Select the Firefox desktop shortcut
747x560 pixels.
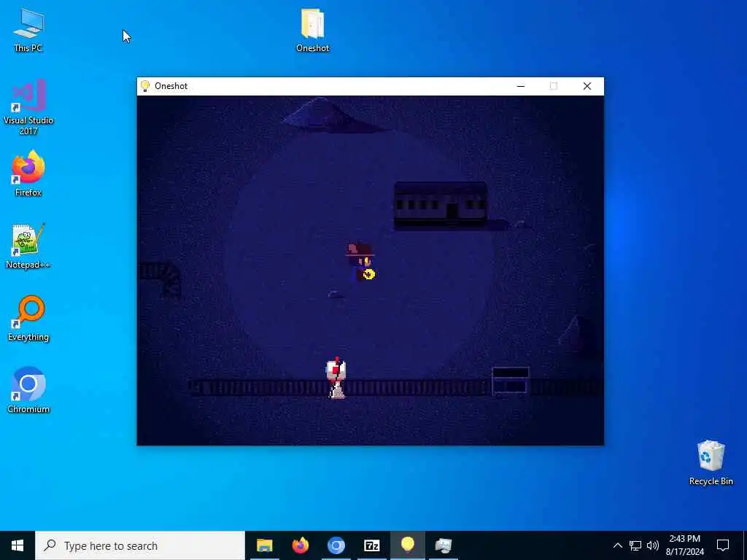(x=28, y=174)
